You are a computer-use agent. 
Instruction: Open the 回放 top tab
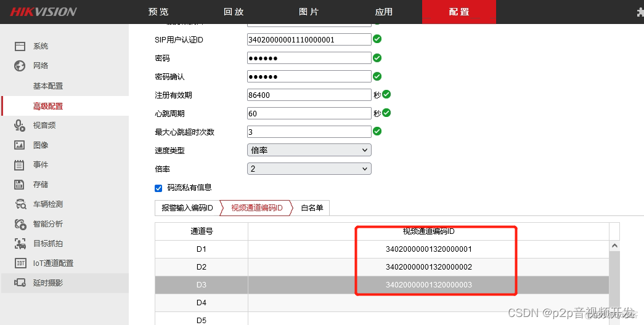tap(234, 12)
